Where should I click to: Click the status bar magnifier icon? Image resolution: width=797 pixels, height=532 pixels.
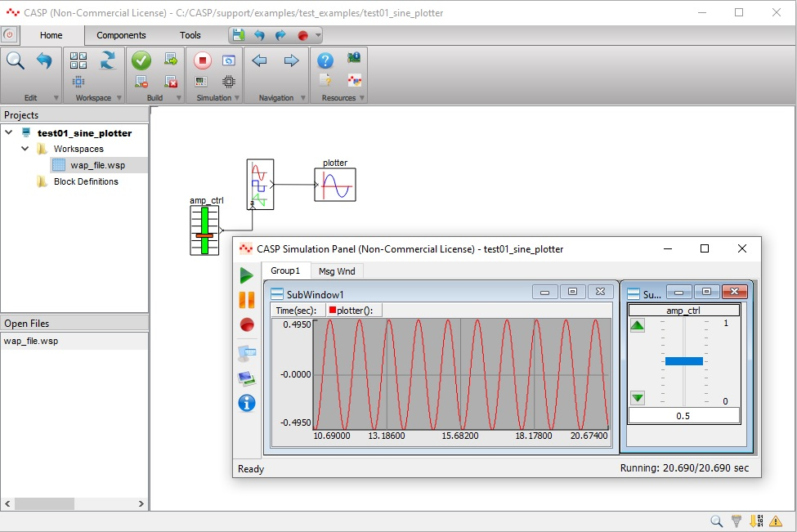717,521
